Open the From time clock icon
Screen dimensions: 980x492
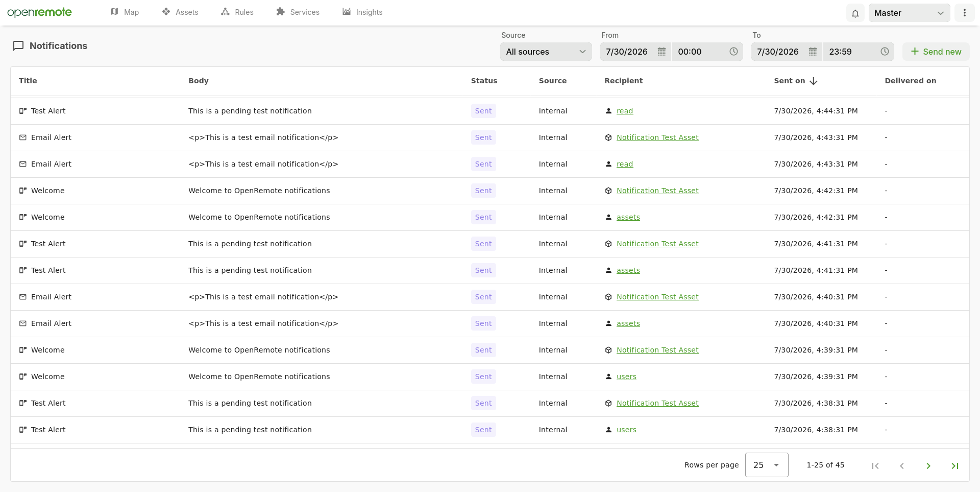[733, 52]
